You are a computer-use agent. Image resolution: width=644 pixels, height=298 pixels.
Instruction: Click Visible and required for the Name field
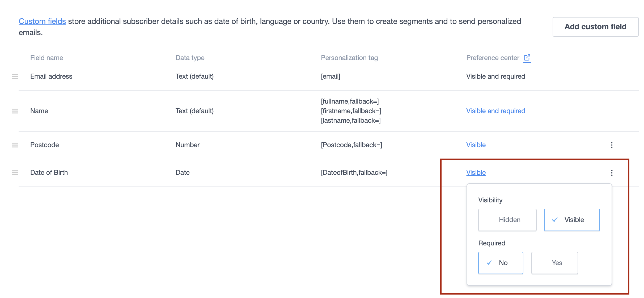(x=495, y=111)
